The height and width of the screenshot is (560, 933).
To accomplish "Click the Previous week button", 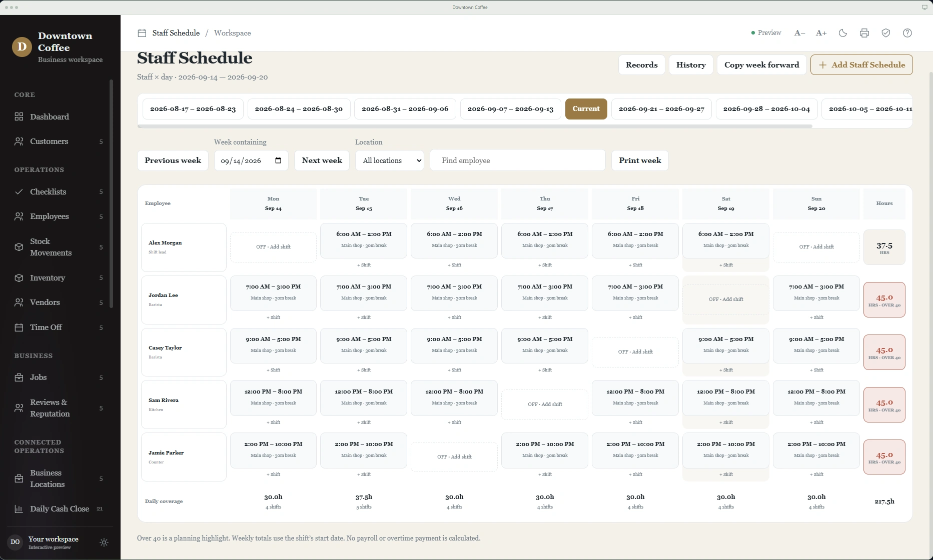I will 173,160.
